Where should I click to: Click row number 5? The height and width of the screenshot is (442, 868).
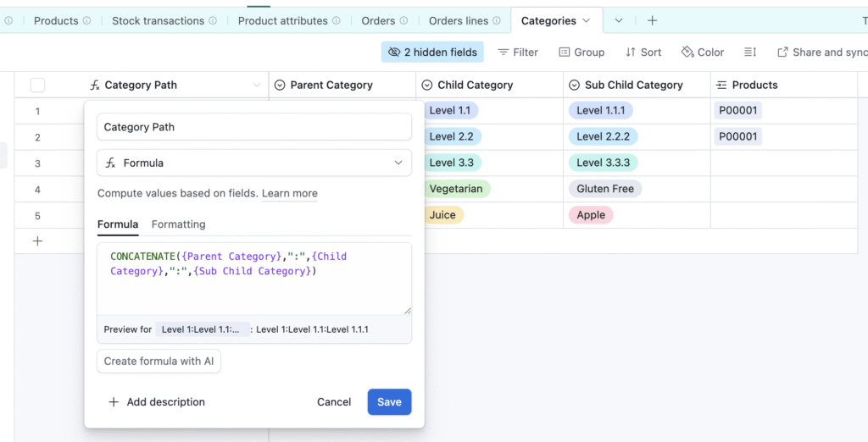click(x=37, y=216)
